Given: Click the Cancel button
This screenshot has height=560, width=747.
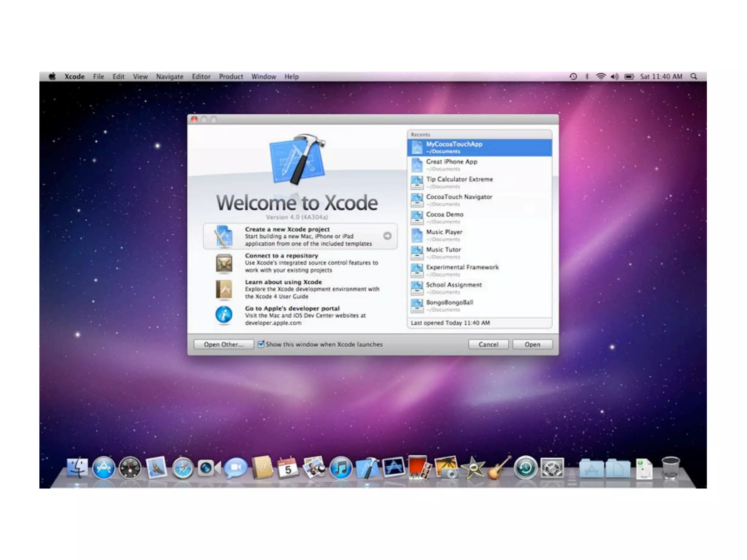Looking at the screenshot, I should click(488, 344).
